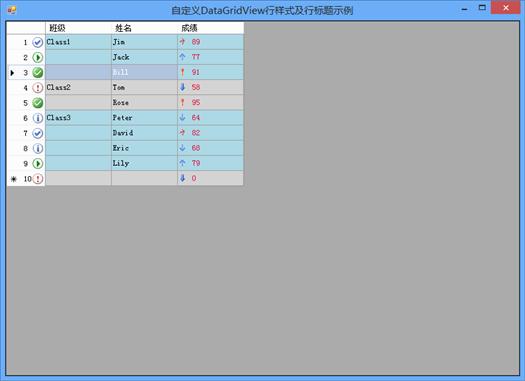
Task: Click the application icon in title bar
Action: (12, 10)
